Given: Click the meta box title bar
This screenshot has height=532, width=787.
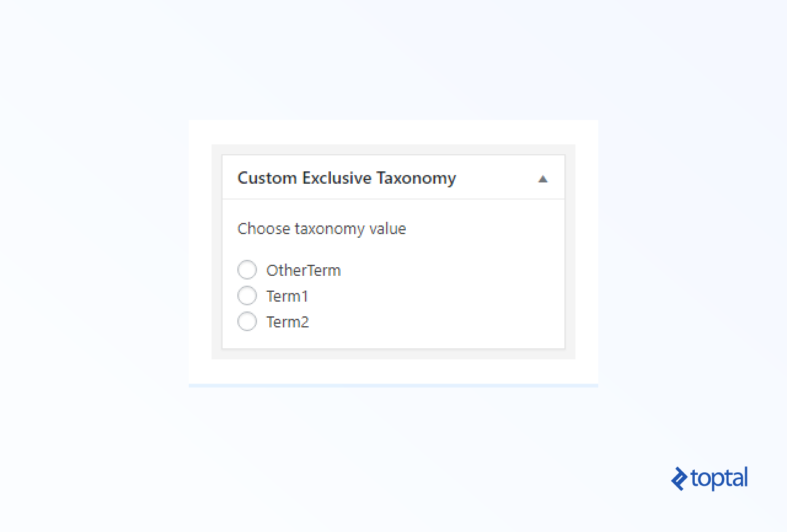Looking at the screenshot, I should coord(393,177).
